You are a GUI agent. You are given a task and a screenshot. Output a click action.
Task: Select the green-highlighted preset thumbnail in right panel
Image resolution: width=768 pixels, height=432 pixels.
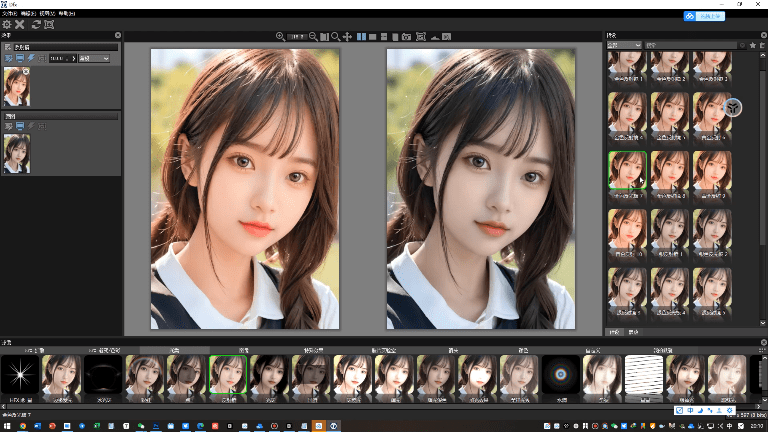[627, 169]
